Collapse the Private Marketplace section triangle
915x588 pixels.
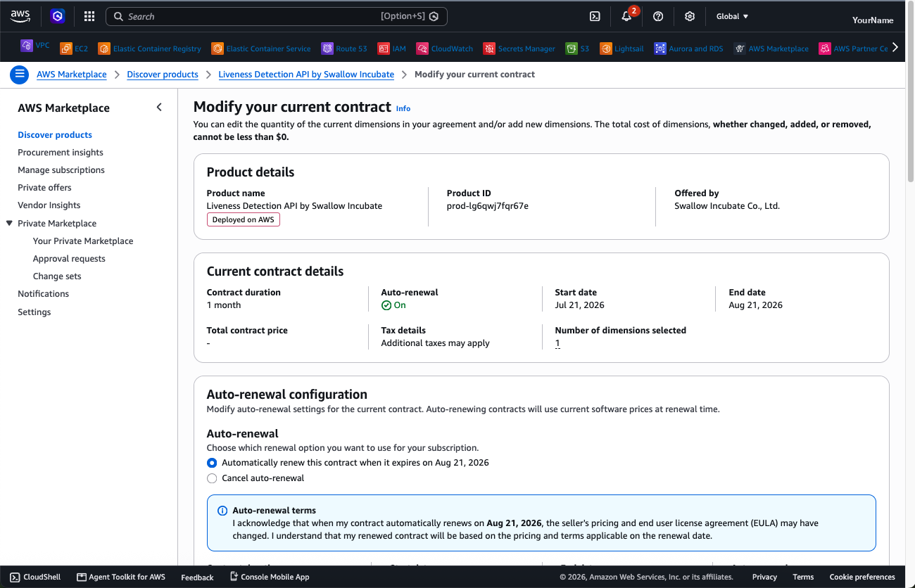(9, 223)
